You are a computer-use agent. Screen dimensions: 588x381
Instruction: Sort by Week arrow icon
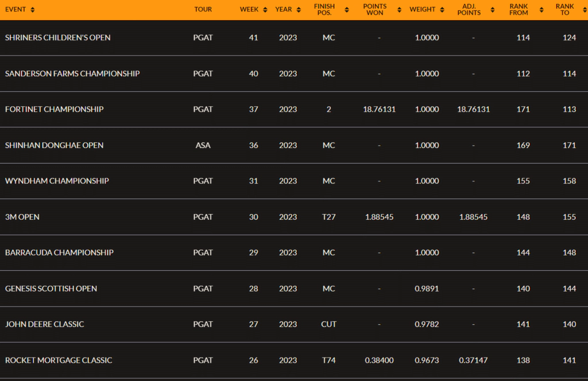[265, 10]
